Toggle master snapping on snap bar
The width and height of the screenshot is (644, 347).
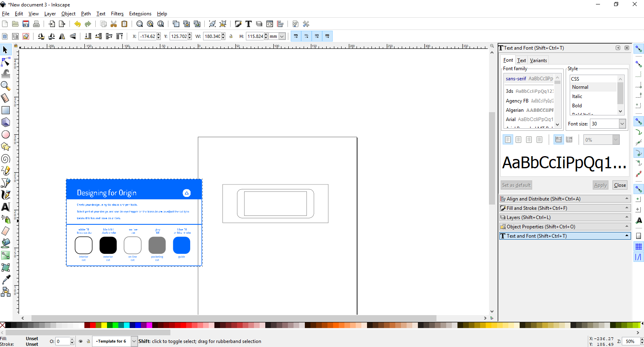pyautogui.click(x=638, y=49)
